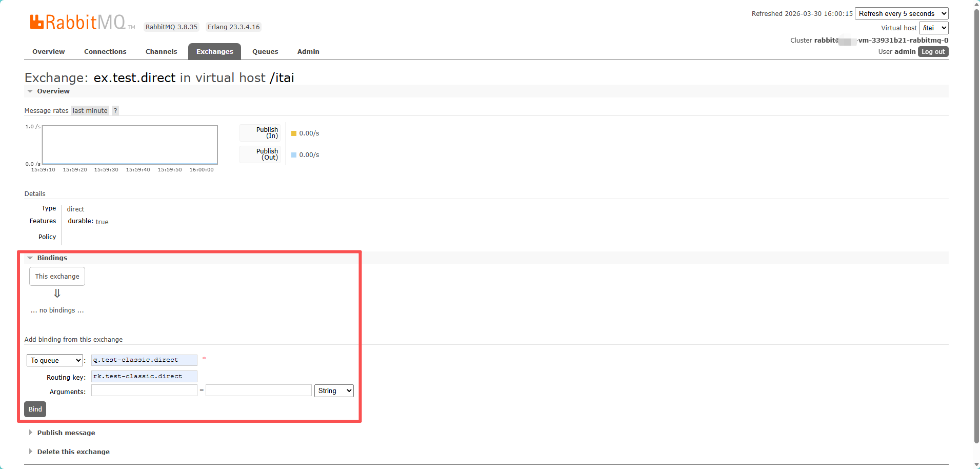The image size is (980, 469).
Task: Open the refresh interval dropdown
Action: (x=902, y=14)
